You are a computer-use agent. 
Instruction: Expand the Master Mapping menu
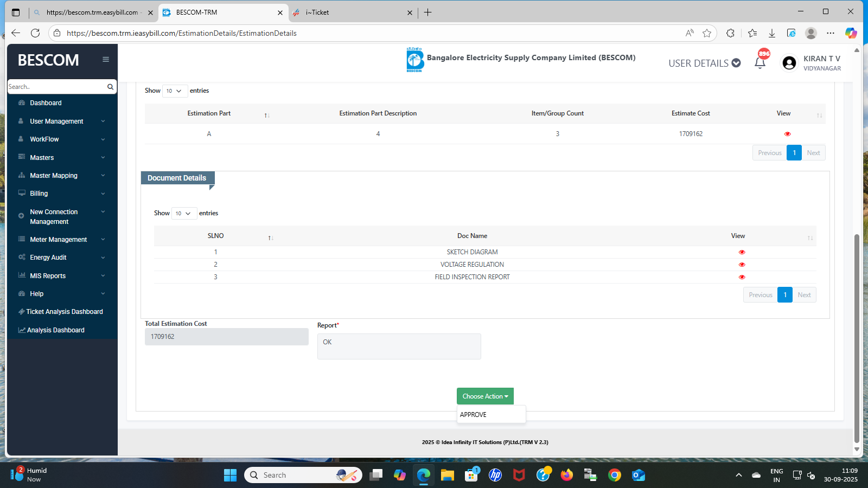click(x=62, y=176)
